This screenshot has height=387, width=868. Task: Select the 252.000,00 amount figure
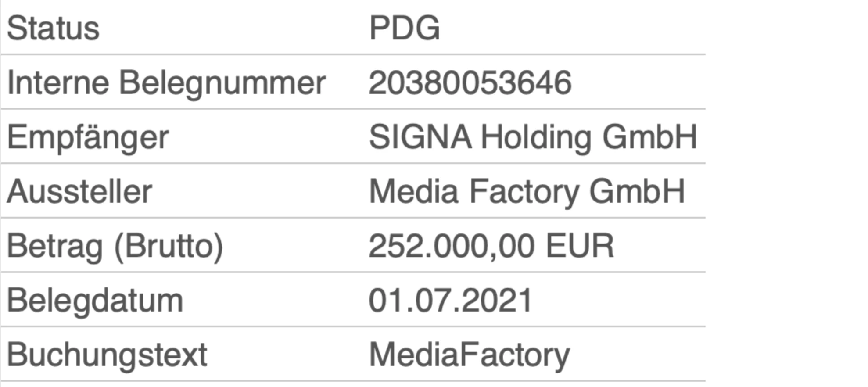coord(452,246)
